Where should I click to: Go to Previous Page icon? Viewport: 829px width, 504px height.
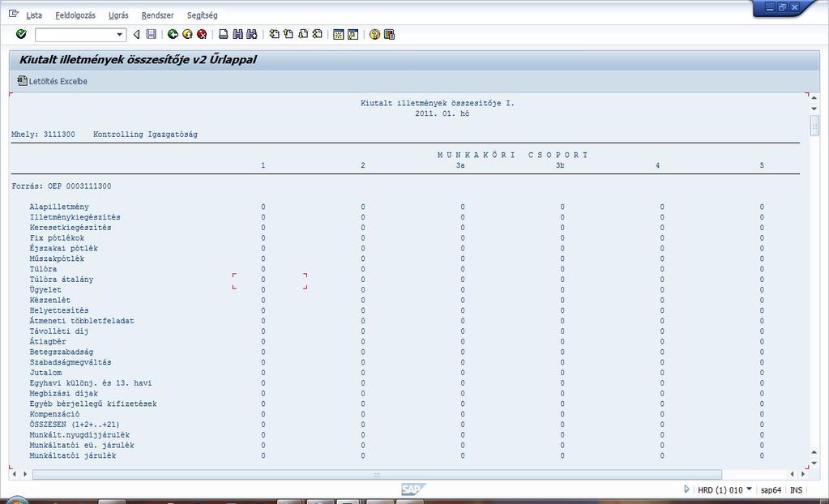point(288,34)
